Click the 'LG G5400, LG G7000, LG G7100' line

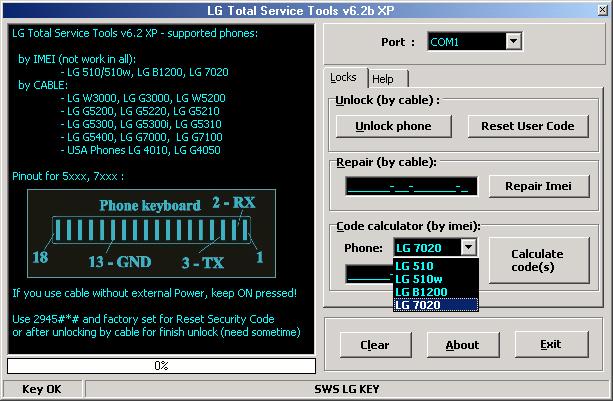click(x=142, y=137)
